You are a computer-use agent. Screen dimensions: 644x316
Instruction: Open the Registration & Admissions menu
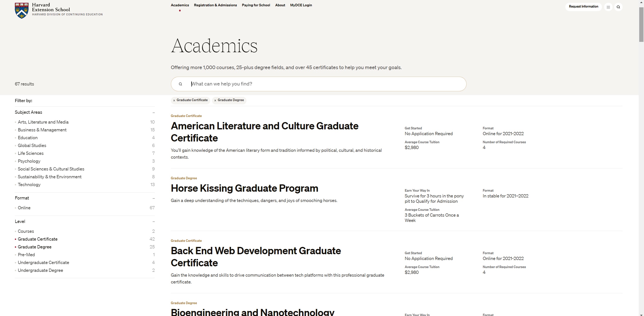pos(215,5)
